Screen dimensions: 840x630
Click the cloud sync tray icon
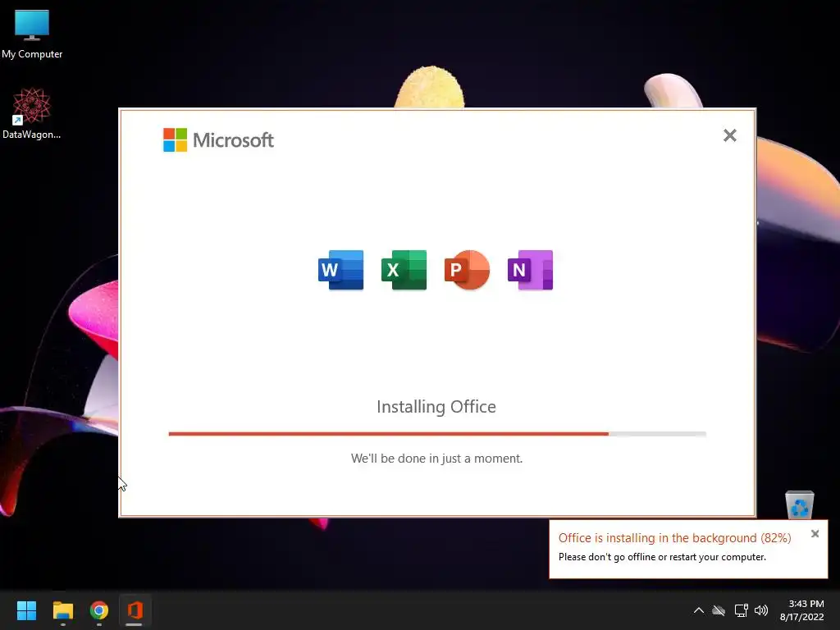click(x=719, y=610)
